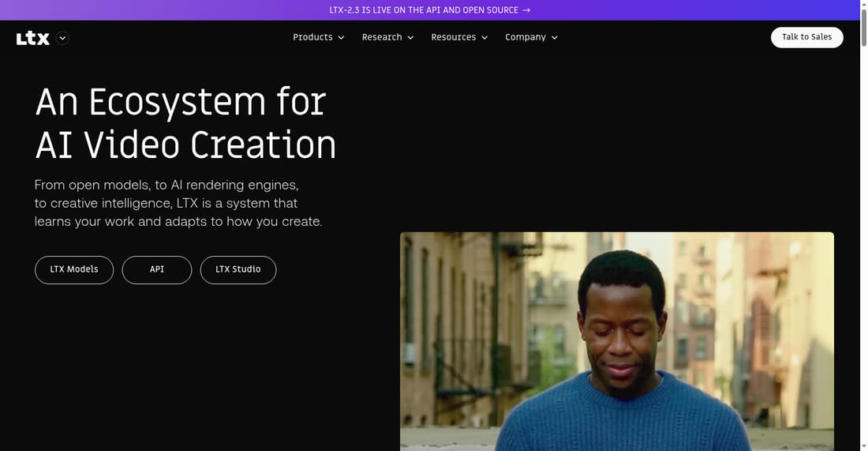868x451 pixels.
Task: Click the scrollbar down arrow
Action: (x=863, y=446)
